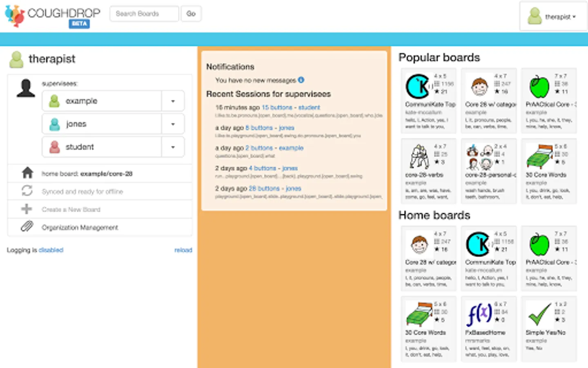The width and height of the screenshot is (588, 368).
Task: Click the paperclip organization icon
Action: (27, 226)
